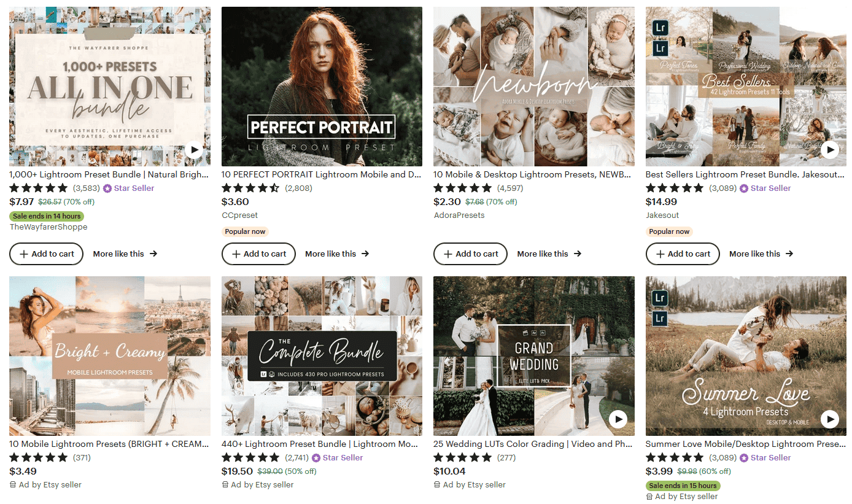The height and width of the screenshot is (504, 852).
Task: Play video on Best Sellers preset listing
Action: (830, 149)
